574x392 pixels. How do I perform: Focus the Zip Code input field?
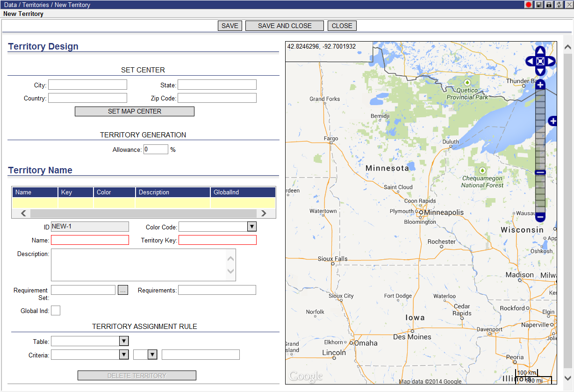[217, 98]
